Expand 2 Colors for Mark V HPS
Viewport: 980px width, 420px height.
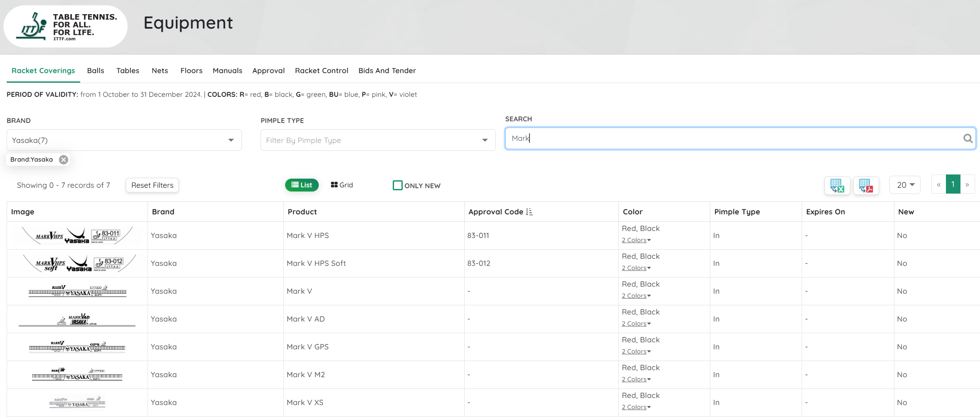pos(636,240)
